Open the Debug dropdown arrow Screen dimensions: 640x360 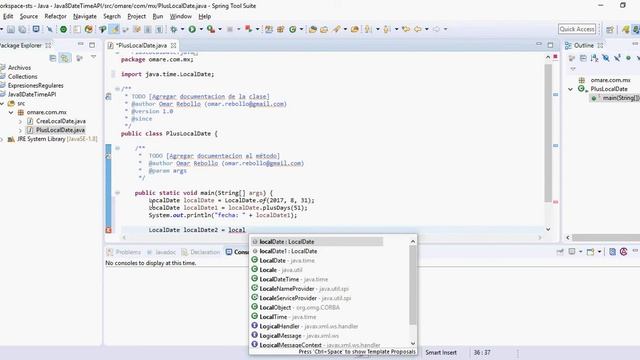(x=182, y=29)
